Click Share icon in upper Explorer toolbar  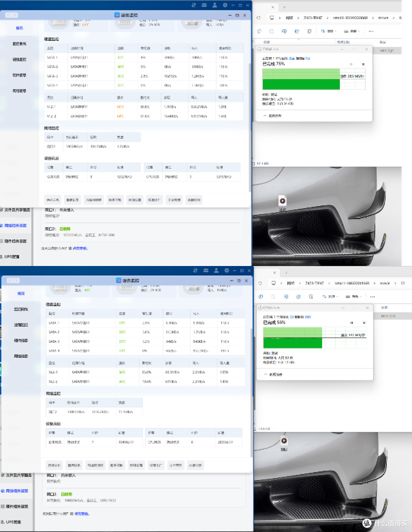[x=297, y=31]
